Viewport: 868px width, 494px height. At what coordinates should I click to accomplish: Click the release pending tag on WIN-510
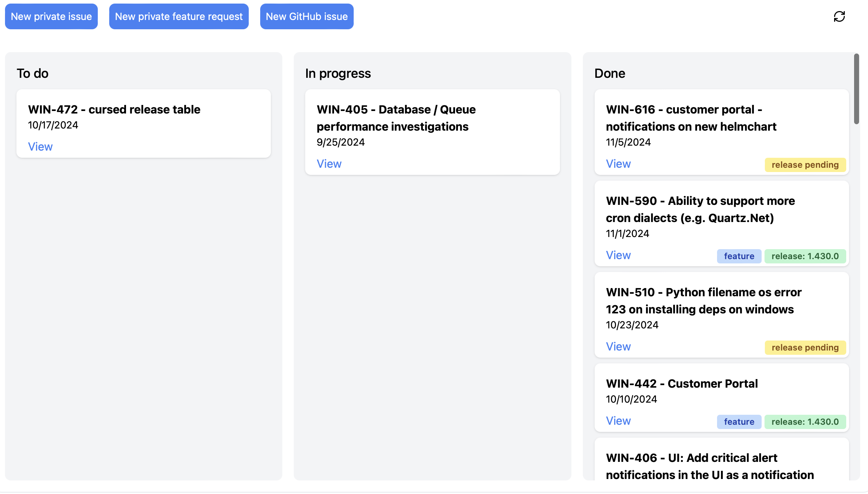click(x=805, y=347)
